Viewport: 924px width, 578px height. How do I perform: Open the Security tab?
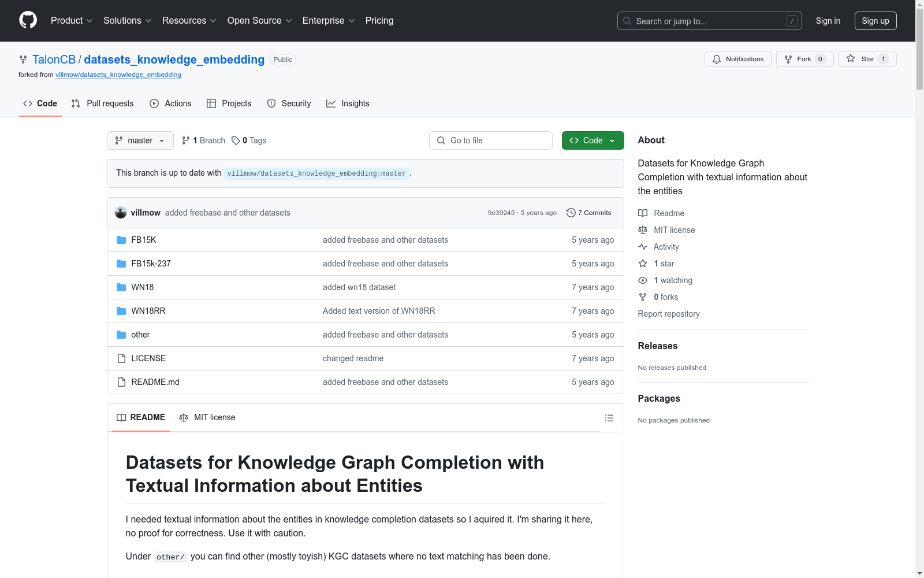(289, 103)
